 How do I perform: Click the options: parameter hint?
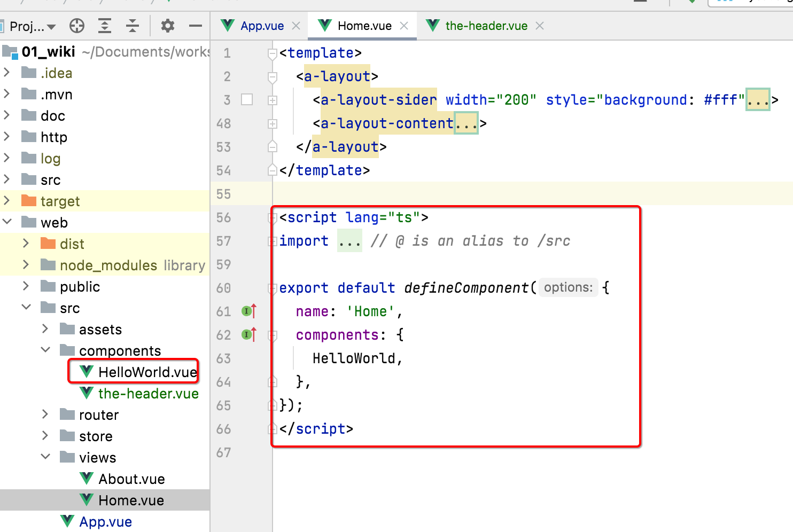[568, 287]
